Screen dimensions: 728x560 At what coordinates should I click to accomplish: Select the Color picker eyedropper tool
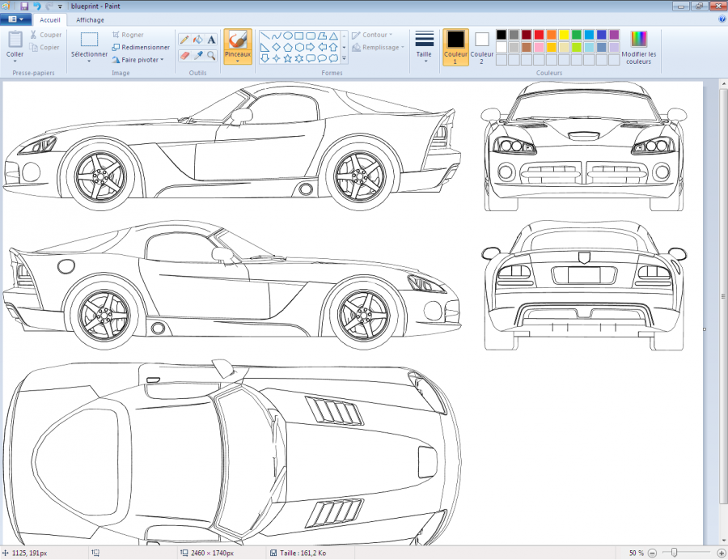coord(197,55)
